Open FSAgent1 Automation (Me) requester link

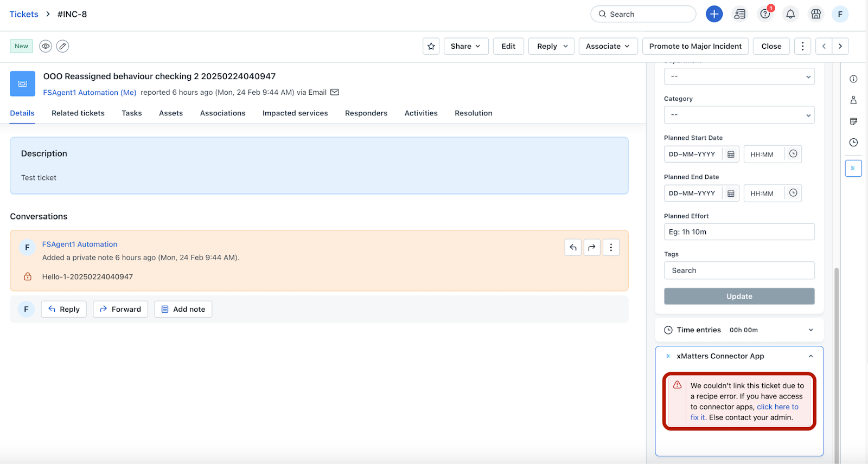coord(90,92)
